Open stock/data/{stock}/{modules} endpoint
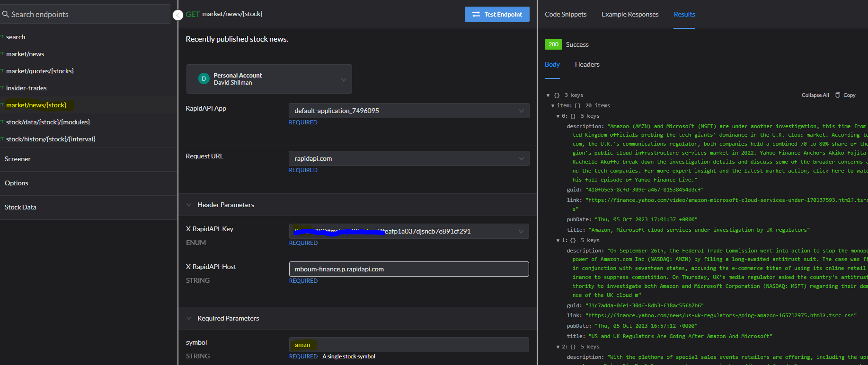This screenshot has width=868, height=365. pos(48,122)
